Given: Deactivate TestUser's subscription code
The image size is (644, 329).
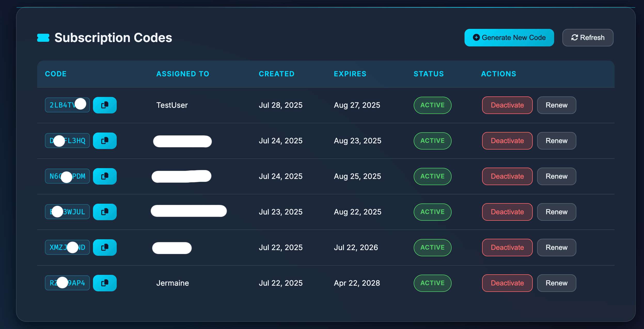Looking at the screenshot, I should click(507, 105).
